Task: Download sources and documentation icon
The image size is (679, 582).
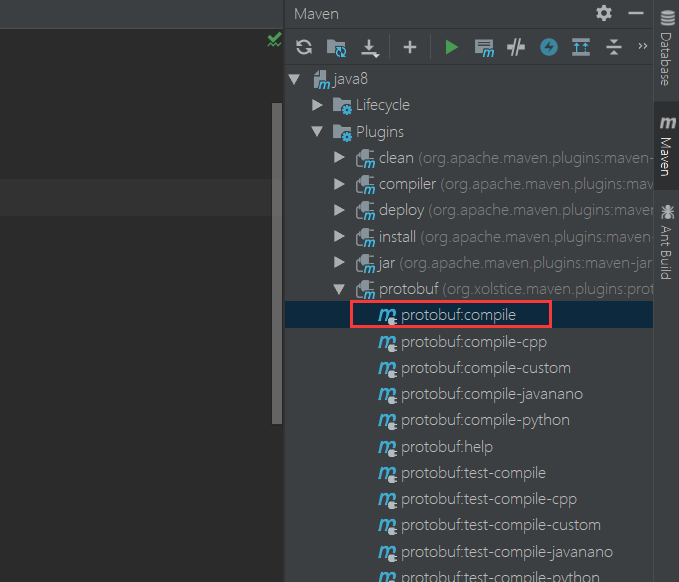Action: pos(370,48)
